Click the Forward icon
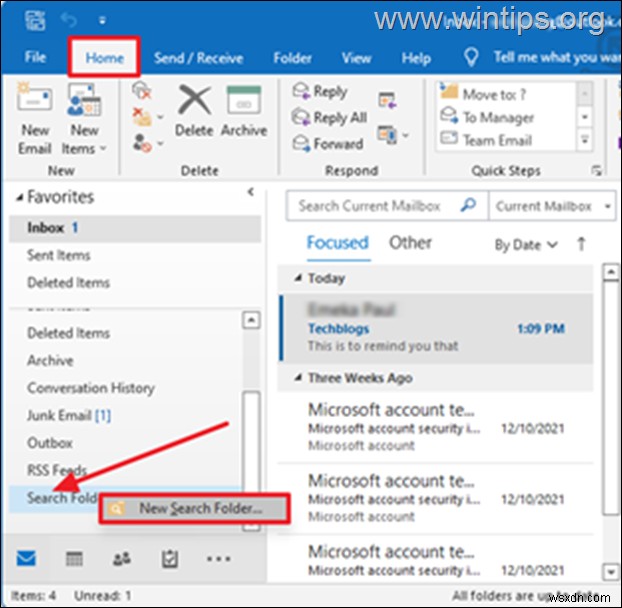This screenshot has width=622, height=608. point(301,143)
